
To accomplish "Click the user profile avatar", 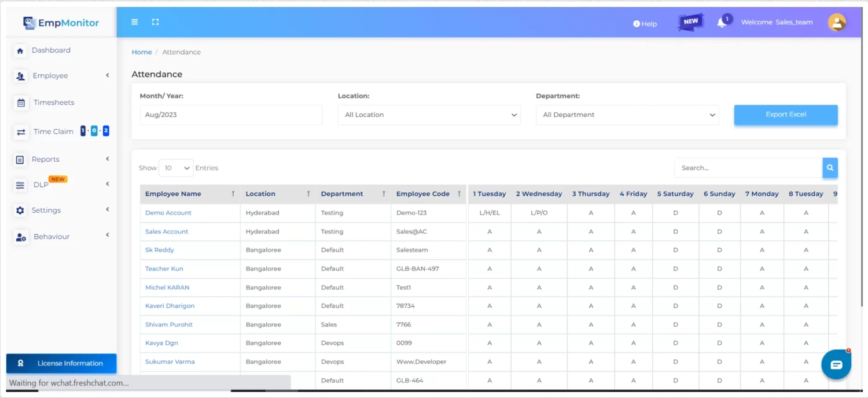I will click(x=837, y=23).
